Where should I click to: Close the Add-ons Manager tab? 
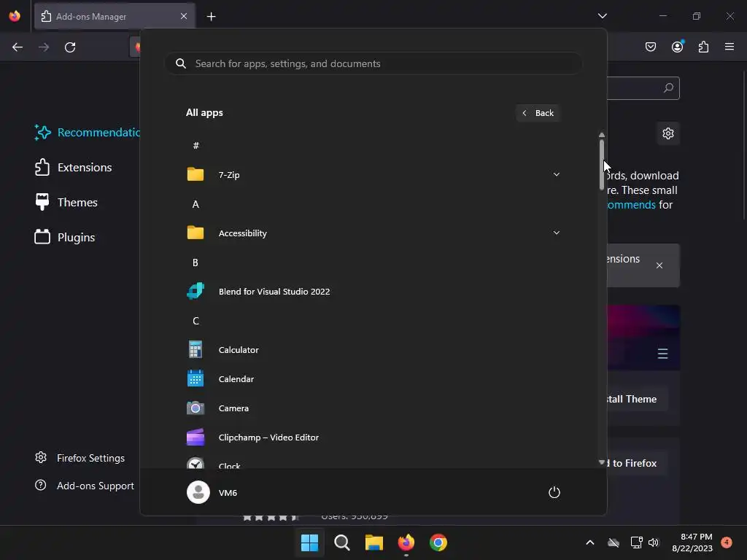pos(184,16)
